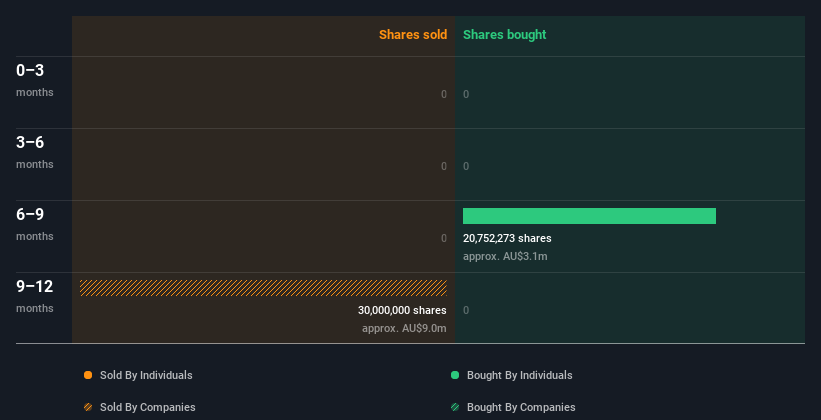Viewport: 821px width, 420px height.
Task: Click the Sold By Companies legend label
Action: click(x=148, y=407)
